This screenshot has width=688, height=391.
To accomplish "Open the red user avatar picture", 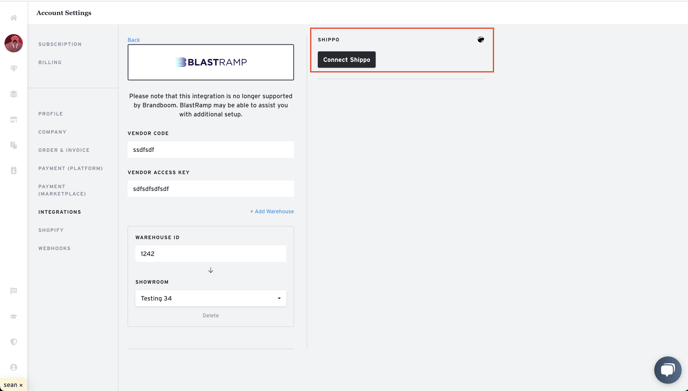I will (x=14, y=43).
